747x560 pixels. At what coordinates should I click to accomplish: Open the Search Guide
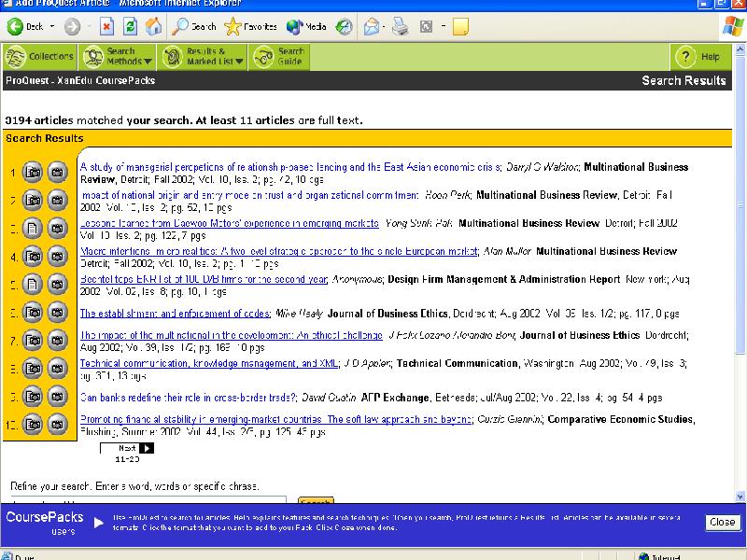point(280,57)
